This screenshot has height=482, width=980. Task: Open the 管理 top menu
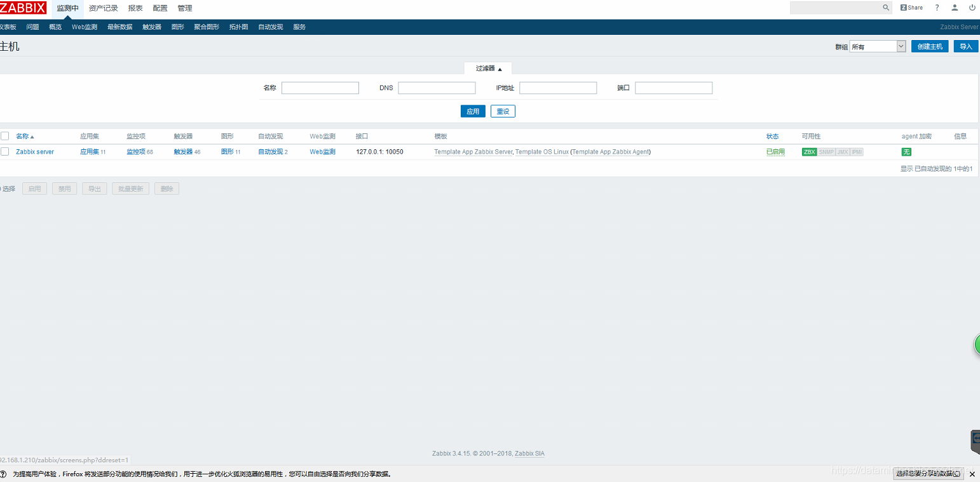[185, 8]
